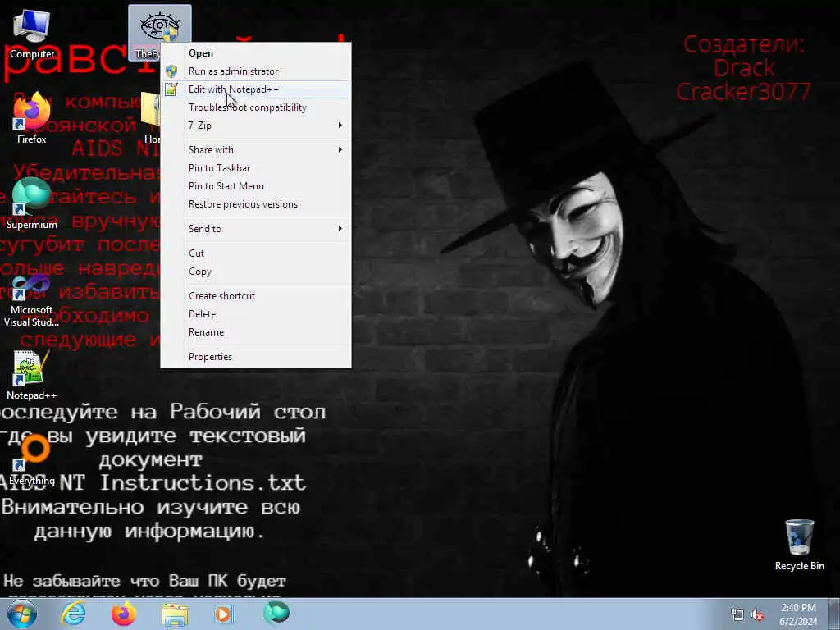The image size is (840, 630).
Task: Choose Delete in the context menu
Action: pyautogui.click(x=256, y=314)
